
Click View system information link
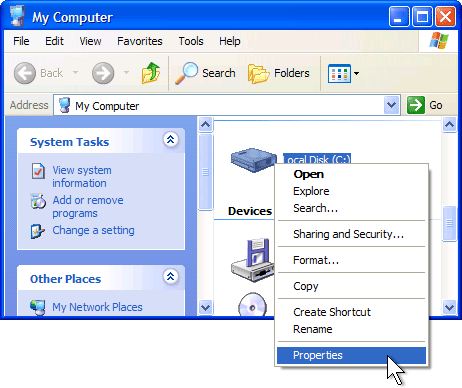[82, 177]
